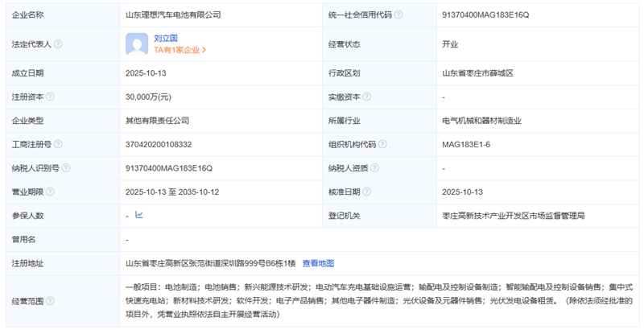The image size is (644, 330).
Task: Click the question mark beside 纳税人识别号
Action: click(x=66, y=168)
